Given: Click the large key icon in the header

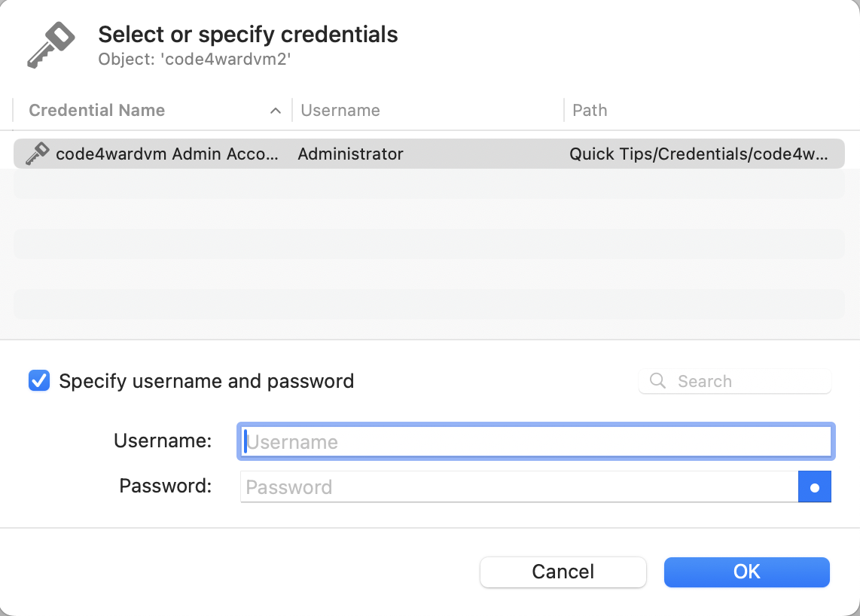Looking at the screenshot, I should tap(51, 45).
